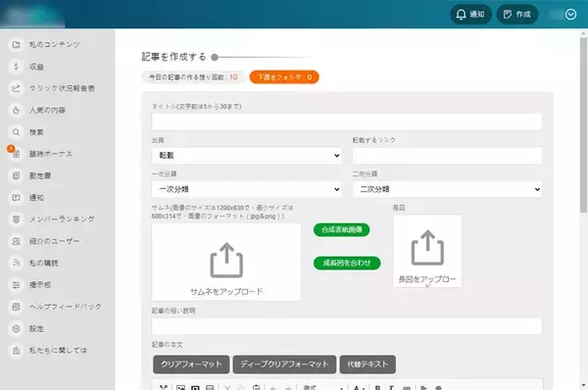Click the 記事を作成する heading

point(173,57)
